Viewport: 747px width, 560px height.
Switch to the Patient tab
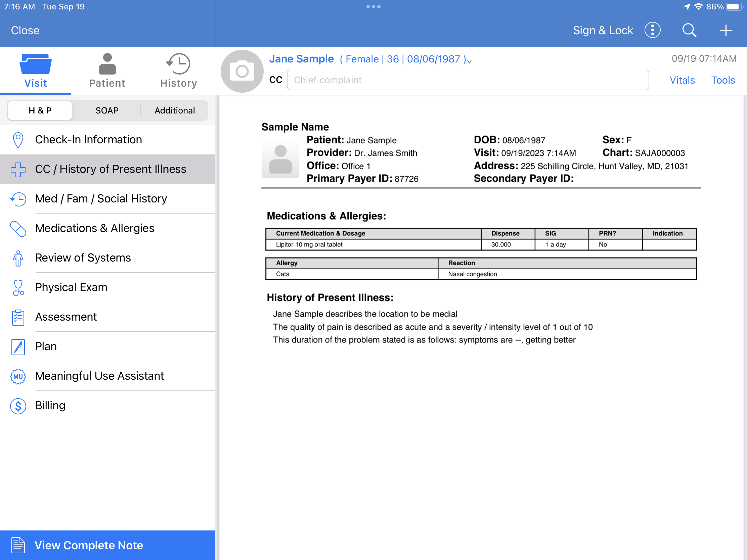(107, 71)
